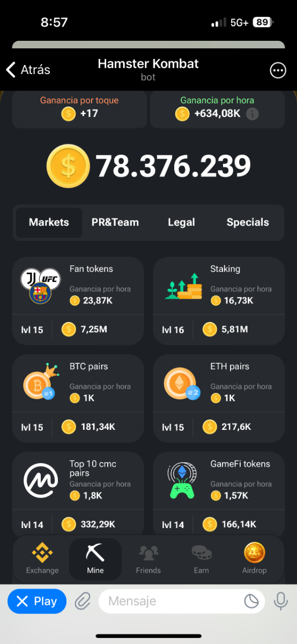Close the mini app with Play button
The image size is (297, 644).
[x=37, y=601]
